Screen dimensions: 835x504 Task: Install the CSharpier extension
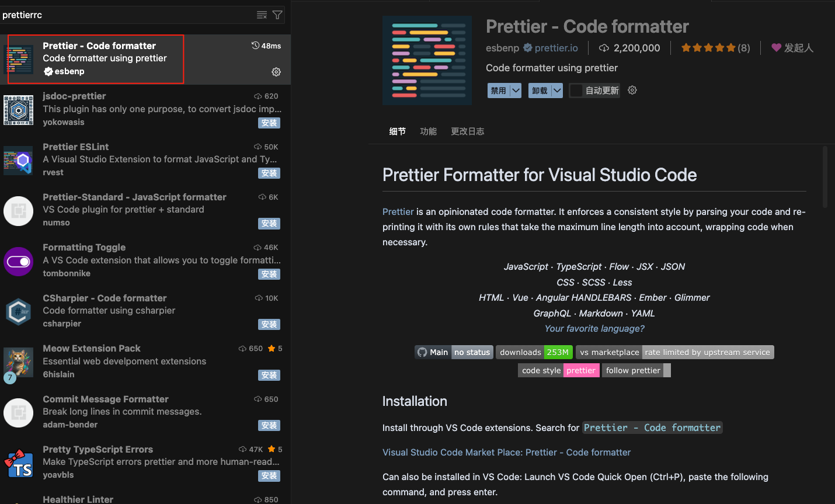(269, 324)
